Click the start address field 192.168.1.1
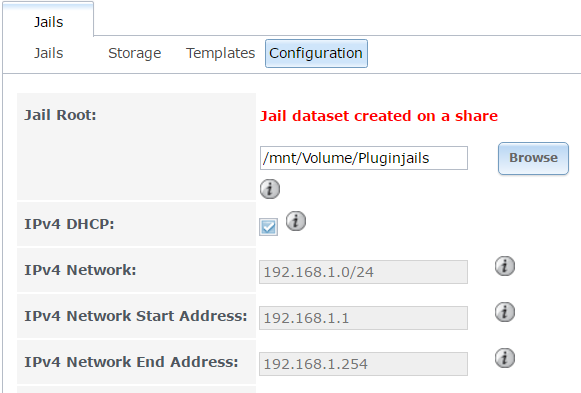Viewport: 581px width, 393px height. pos(363,318)
